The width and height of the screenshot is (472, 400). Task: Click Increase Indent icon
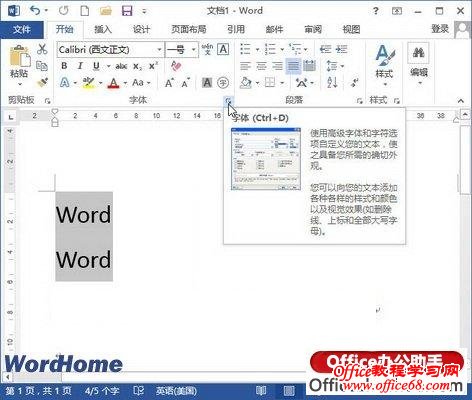[342, 49]
